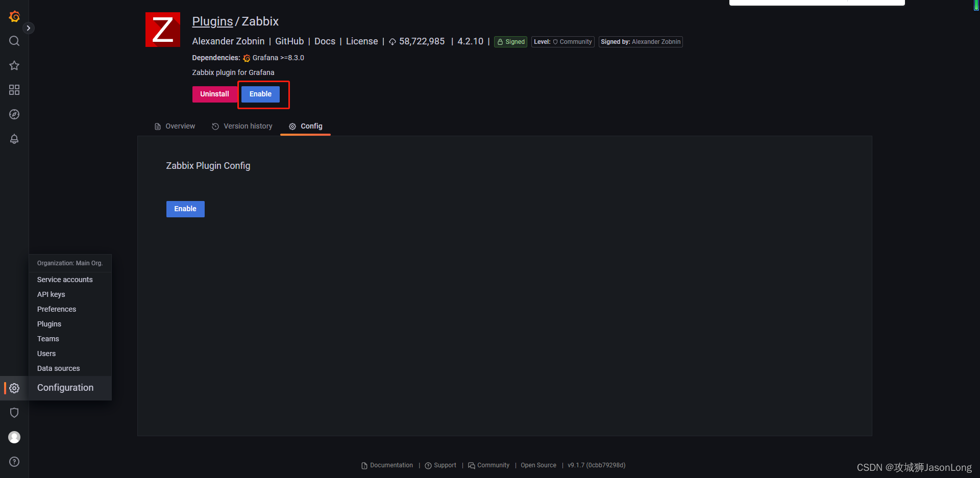980x478 pixels.
Task: Open the search dashboards icon
Action: click(x=14, y=41)
